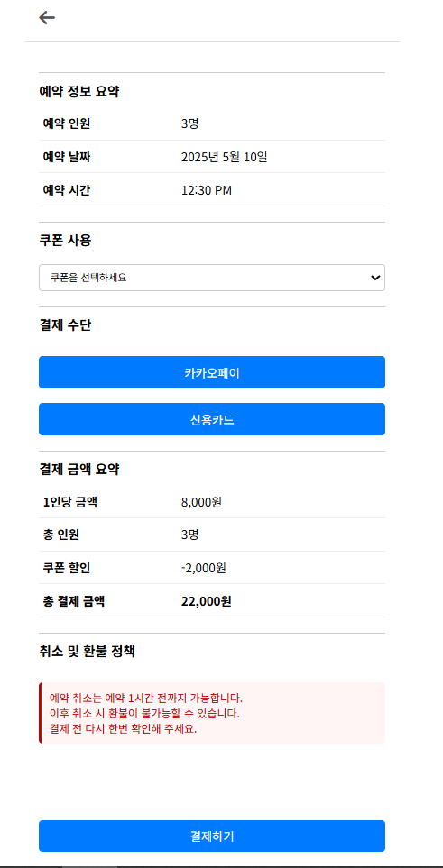Click the 쿠폰 사용 section heading

(66, 241)
